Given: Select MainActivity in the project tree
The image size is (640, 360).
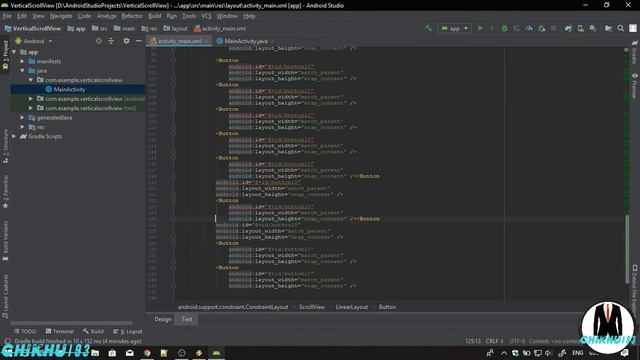Looking at the screenshot, I should 69,89.
